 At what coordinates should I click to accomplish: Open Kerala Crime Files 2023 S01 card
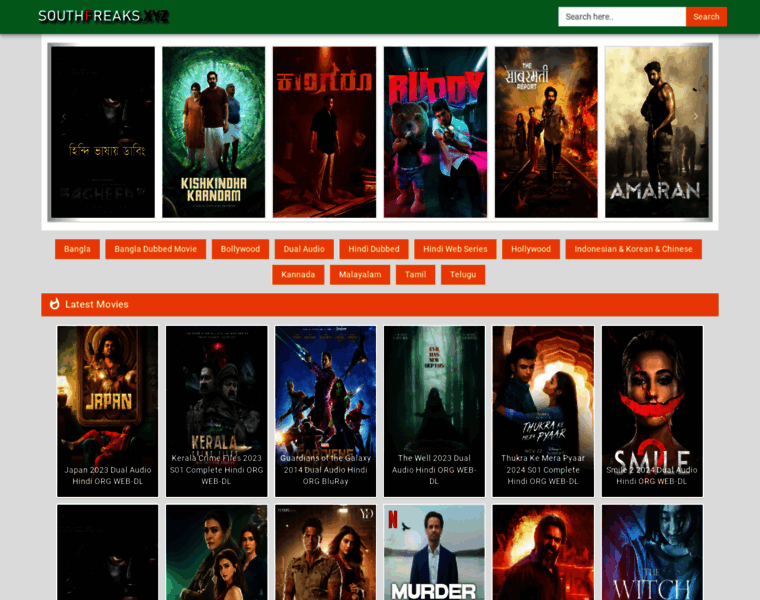point(217,411)
